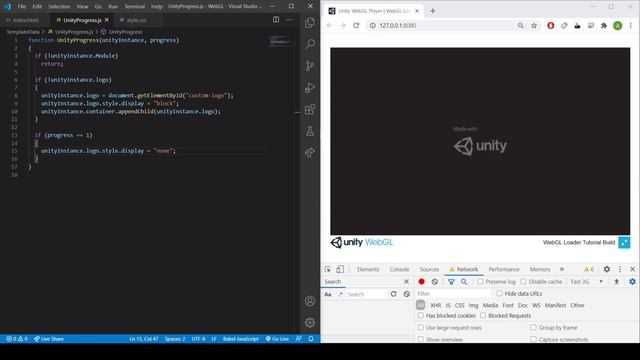
Task: Bookmark this page with the star
Action: (534, 25)
